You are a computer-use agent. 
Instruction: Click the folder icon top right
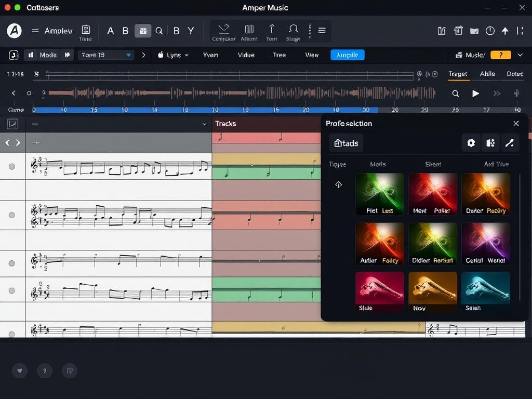coord(474,31)
